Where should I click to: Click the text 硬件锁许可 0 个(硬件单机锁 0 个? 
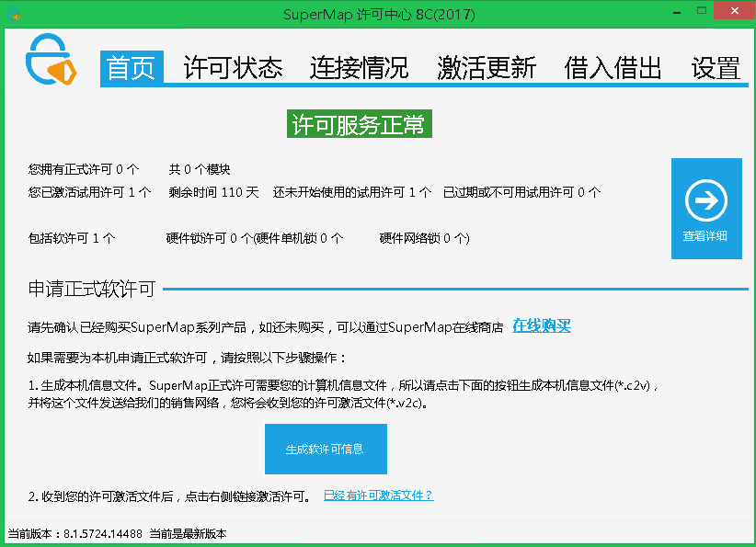coord(255,238)
